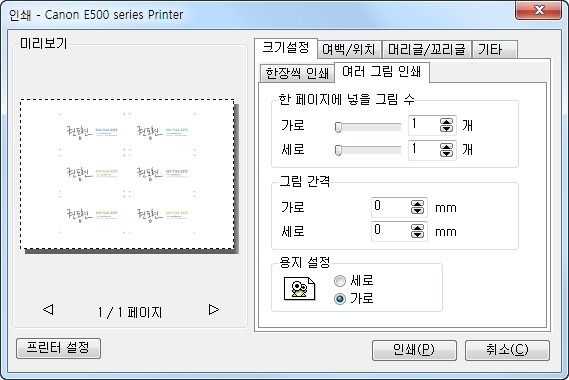Click the 프린터 설정 button
Image resolution: width=569 pixels, height=380 pixels.
pos(58,348)
